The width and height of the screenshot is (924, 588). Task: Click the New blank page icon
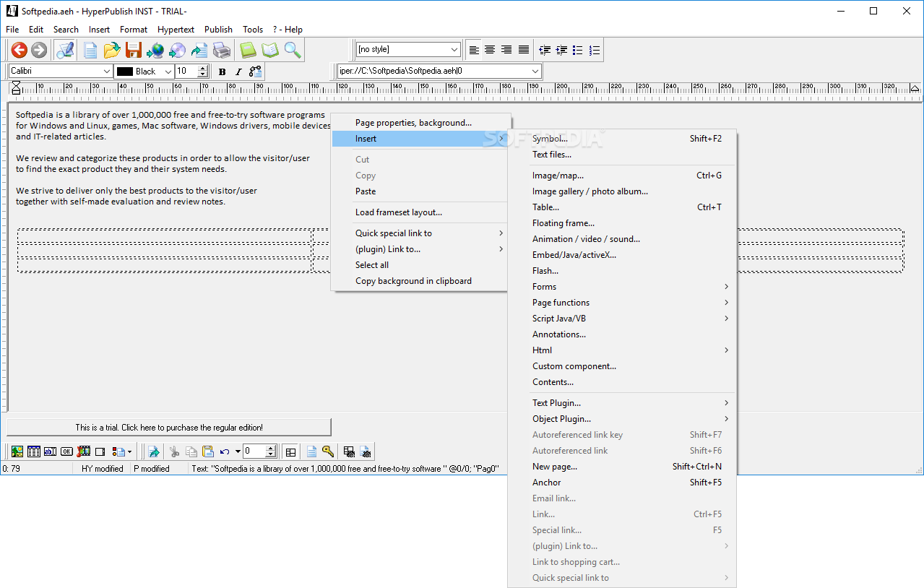point(90,50)
